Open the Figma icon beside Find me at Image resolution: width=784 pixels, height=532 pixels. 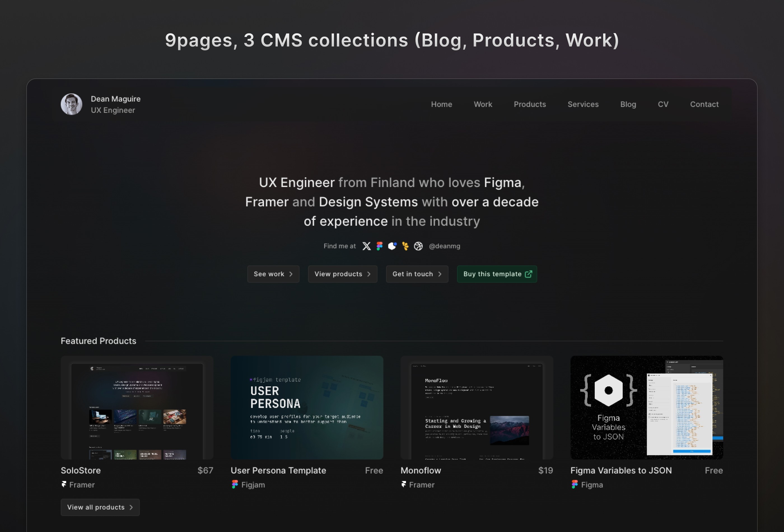[x=379, y=246]
